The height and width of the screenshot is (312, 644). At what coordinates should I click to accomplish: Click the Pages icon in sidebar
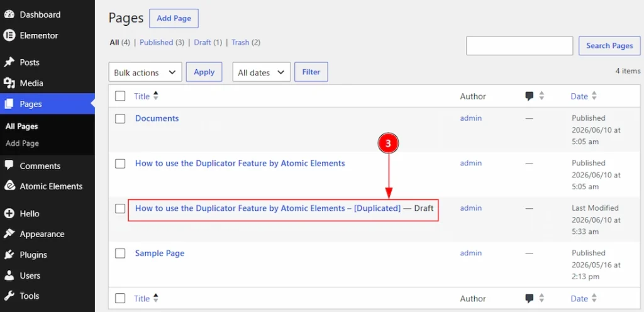9,104
